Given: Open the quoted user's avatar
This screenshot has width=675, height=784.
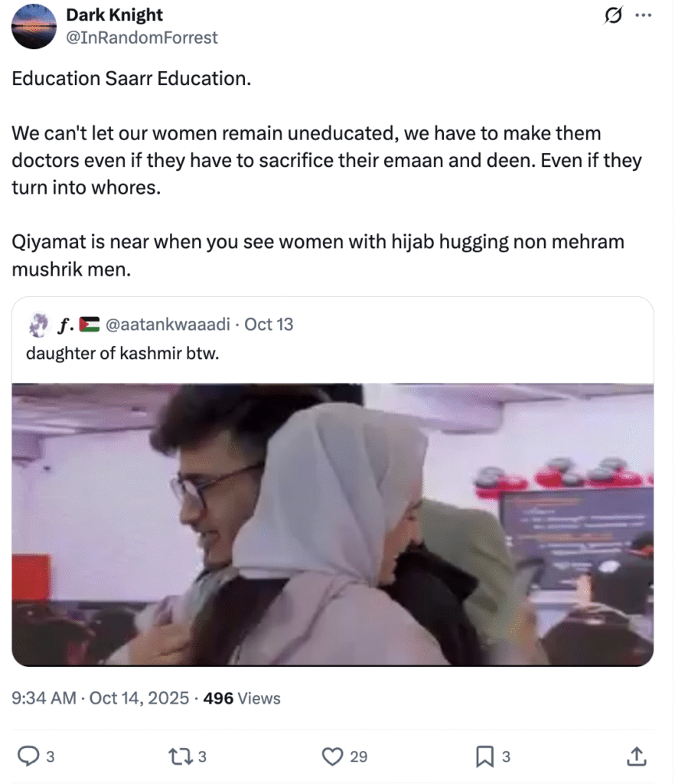Looking at the screenshot, I should (39, 325).
